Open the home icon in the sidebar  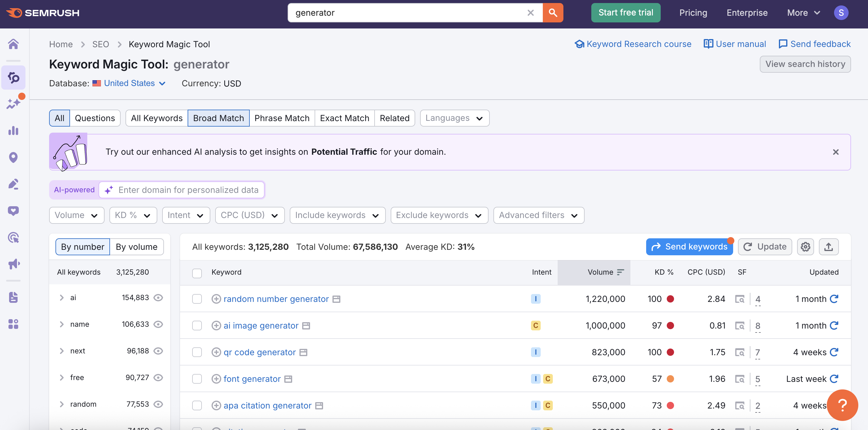tap(13, 44)
